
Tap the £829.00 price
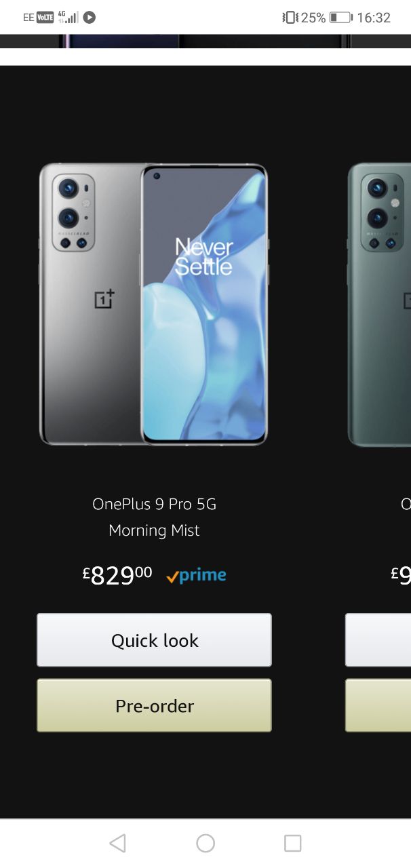(x=117, y=575)
